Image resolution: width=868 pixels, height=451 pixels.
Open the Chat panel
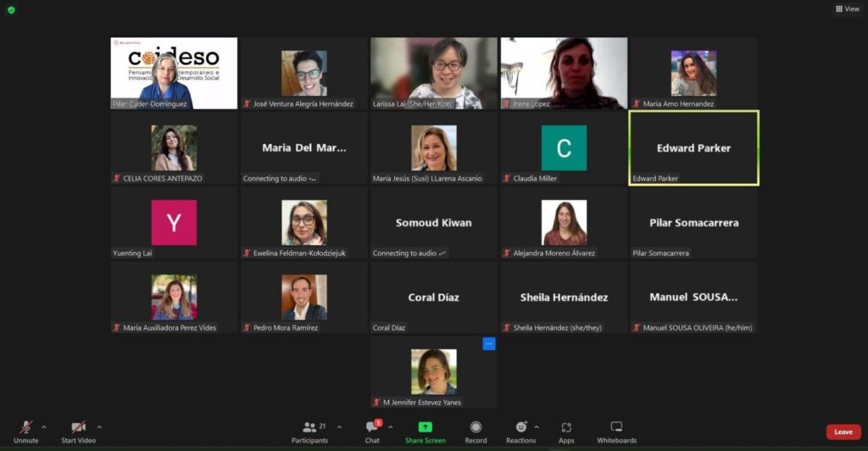tap(372, 427)
